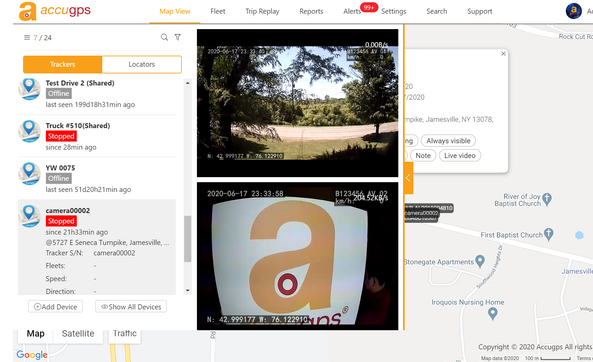Click Always visible button in popup
This screenshot has height=362, width=593.
(448, 141)
